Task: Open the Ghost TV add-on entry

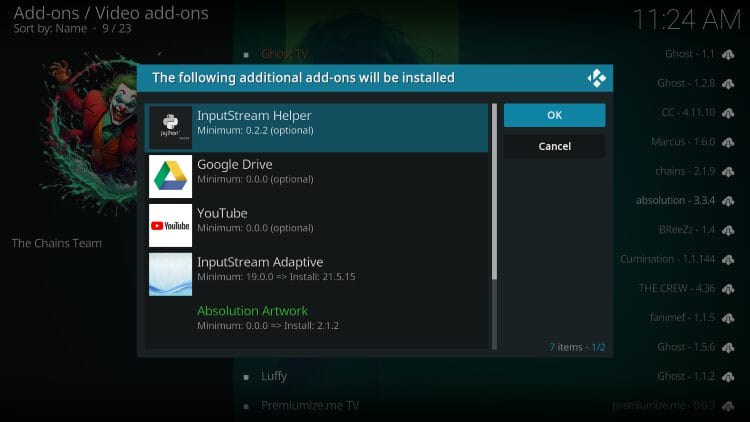Action: pos(285,54)
